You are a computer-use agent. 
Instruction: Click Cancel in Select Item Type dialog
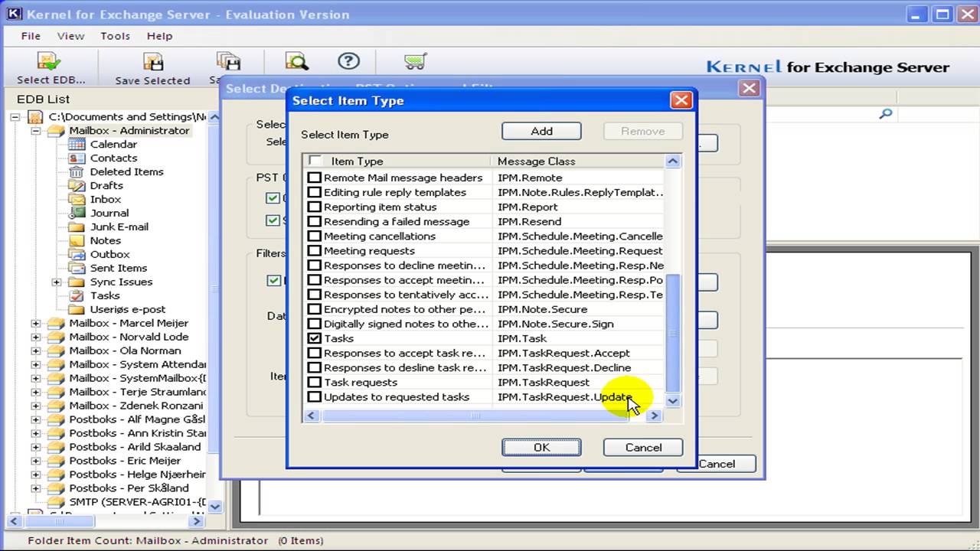click(x=643, y=447)
